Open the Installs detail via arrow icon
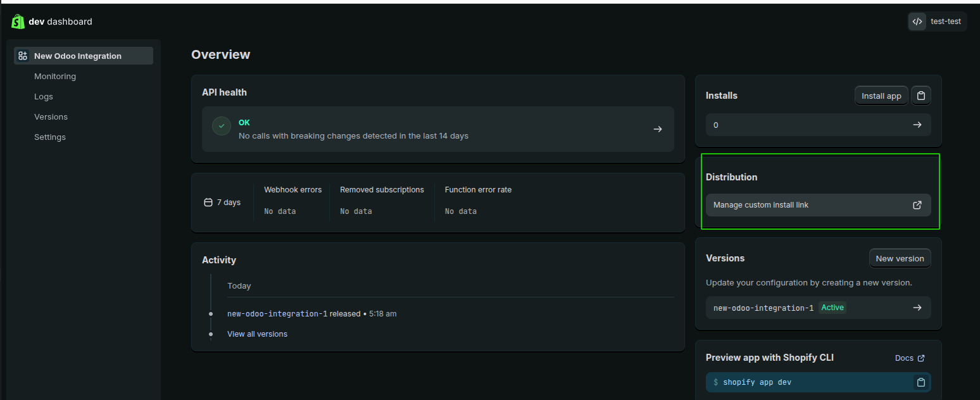The width and height of the screenshot is (980, 400). 917,125
